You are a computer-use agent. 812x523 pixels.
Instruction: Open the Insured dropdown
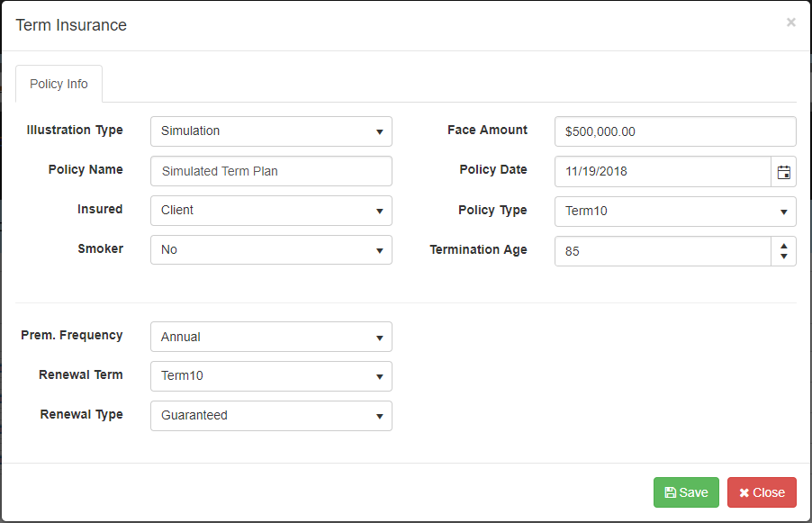click(x=271, y=211)
